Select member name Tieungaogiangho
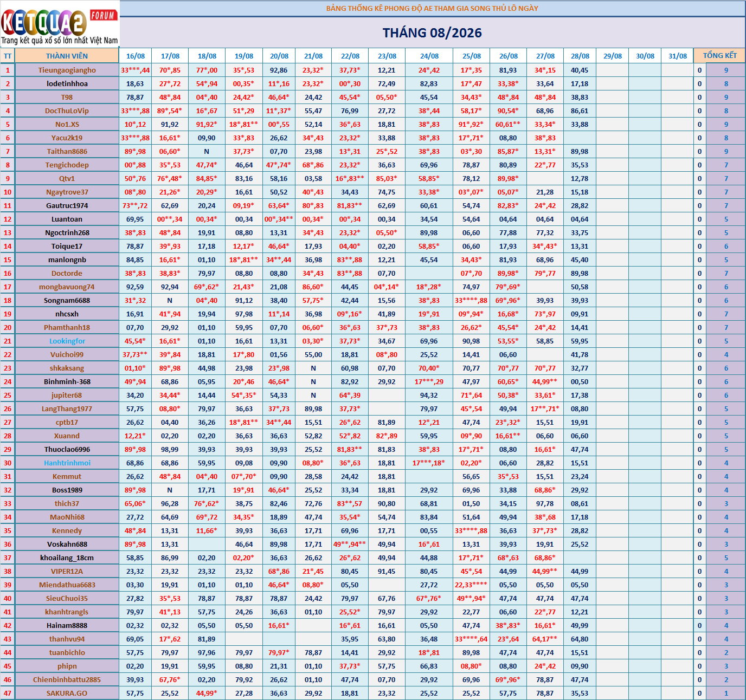This screenshot has width=746, height=700. tap(67, 70)
